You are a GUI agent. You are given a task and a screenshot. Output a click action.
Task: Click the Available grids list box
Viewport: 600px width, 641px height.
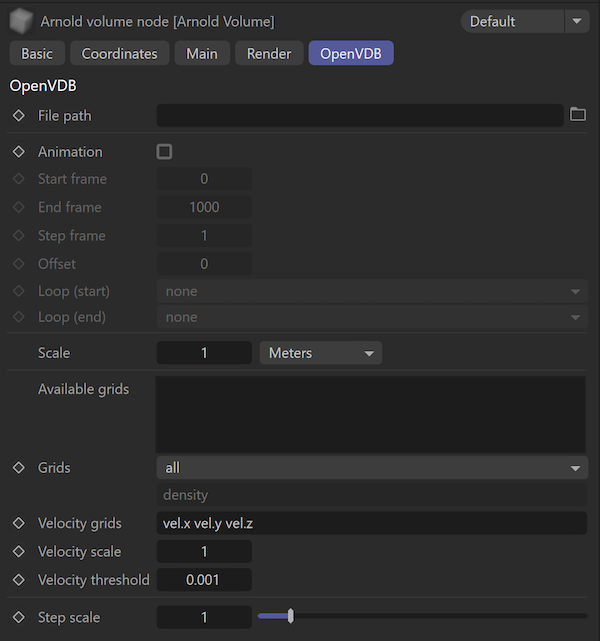pos(371,414)
